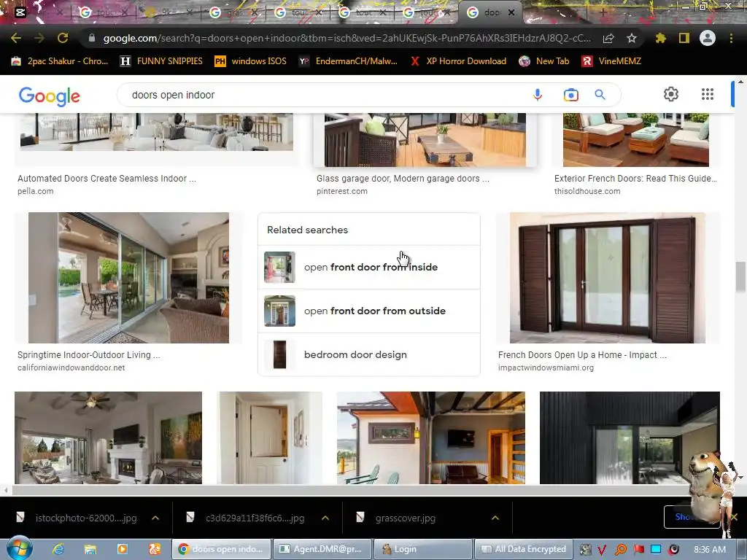Click the address bar URL
Viewport: 747px width, 560px height.
[347, 38]
